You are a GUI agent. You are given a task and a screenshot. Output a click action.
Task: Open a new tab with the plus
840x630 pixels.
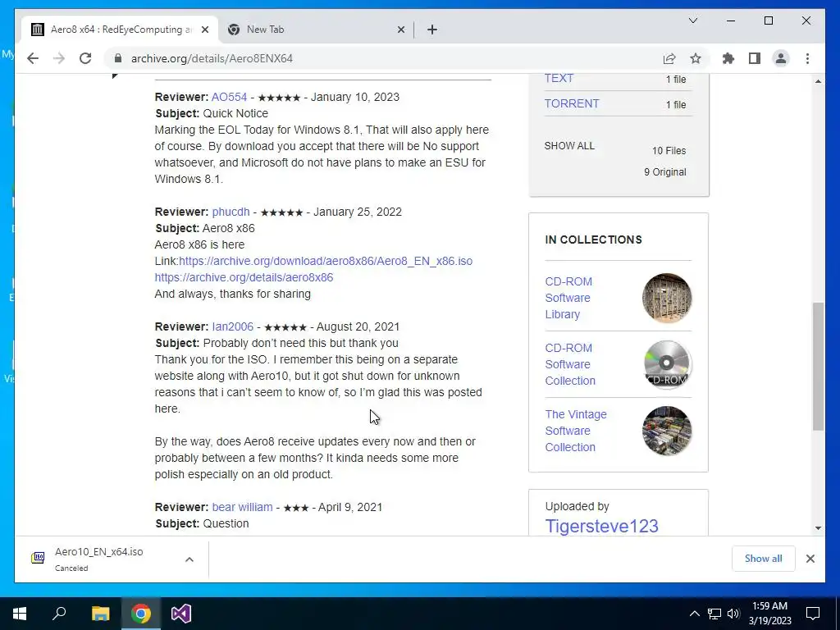[432, 30]
